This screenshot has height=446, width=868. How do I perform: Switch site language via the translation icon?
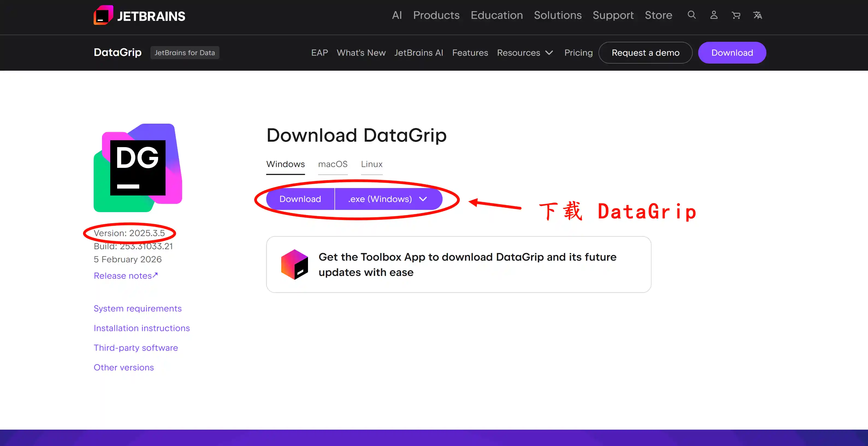(x=758, y=15)
